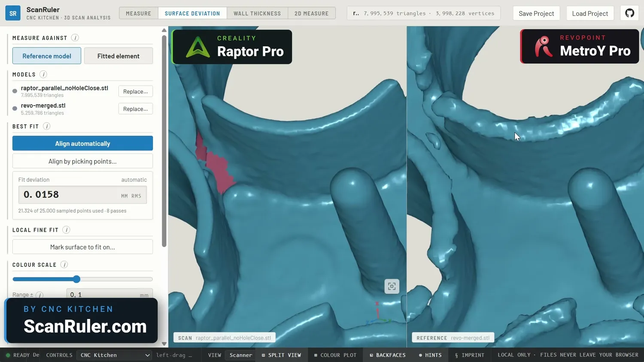Viewport: 644px width, 362px height.
Task: Click the XYZ axis gizmo in viewport
Action: tap(378, 313)
